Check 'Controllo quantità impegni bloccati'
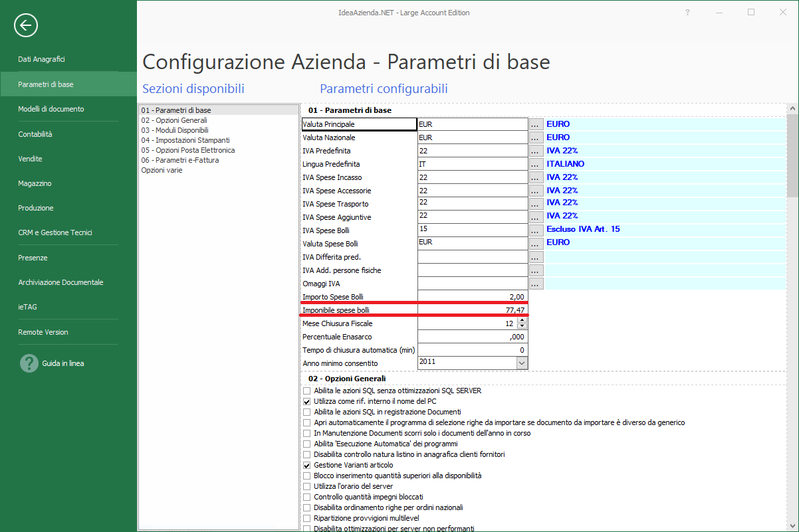This screenshot has width=799, height=532. (x=306, y=497)
